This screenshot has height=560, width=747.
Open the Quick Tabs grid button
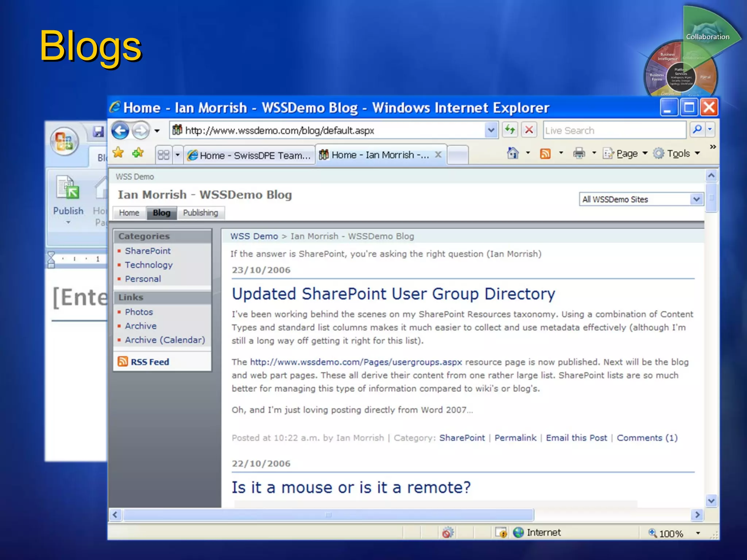[163, 155]
